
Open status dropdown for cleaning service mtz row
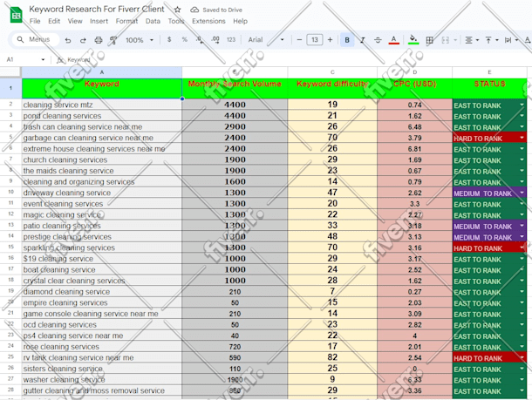522,105
